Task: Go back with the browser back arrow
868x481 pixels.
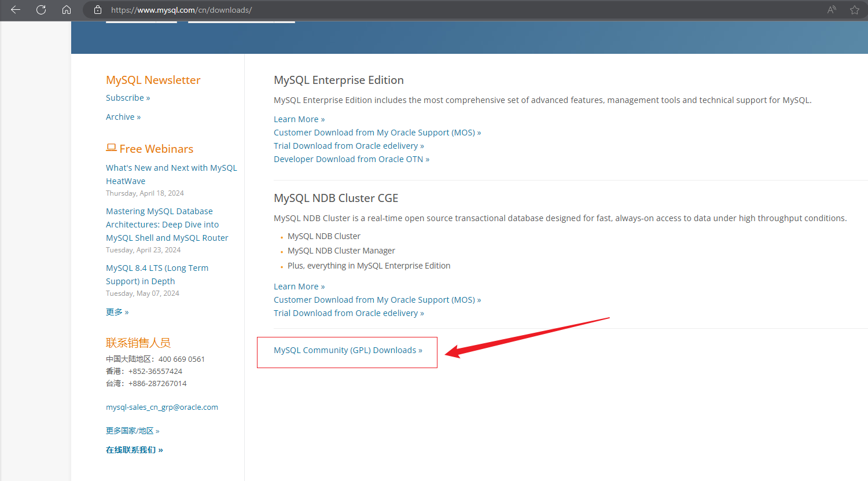Action: 16,10
